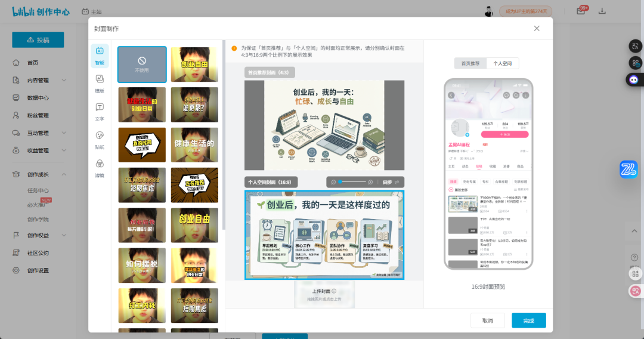Click the template list scrollbar
The width and height of the screenshot is (644, 339).
pyautogui.click(x=224, y=135)
